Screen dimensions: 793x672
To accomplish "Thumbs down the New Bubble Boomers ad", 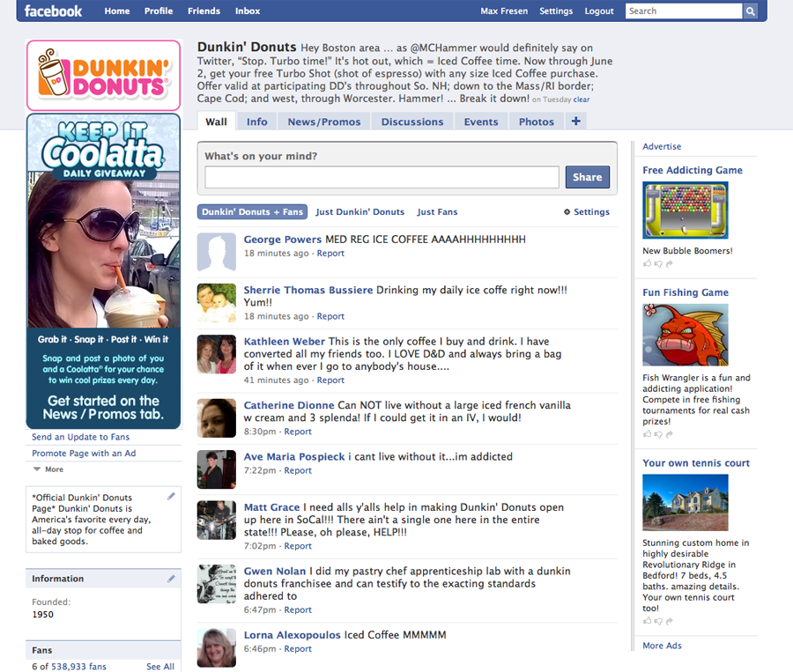I will (658, 263).
